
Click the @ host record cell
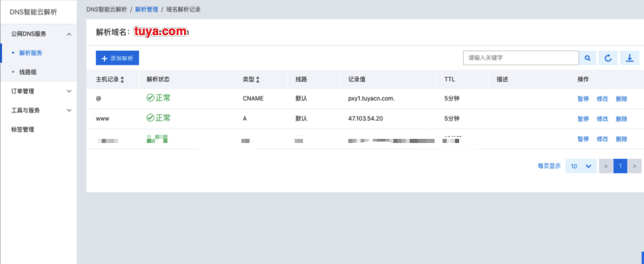coord(98,99)
